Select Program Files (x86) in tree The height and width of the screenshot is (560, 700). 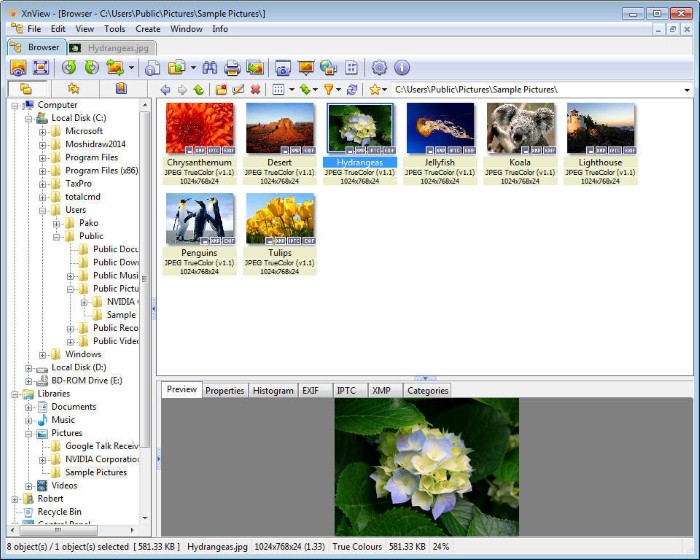tap(101, 171)
